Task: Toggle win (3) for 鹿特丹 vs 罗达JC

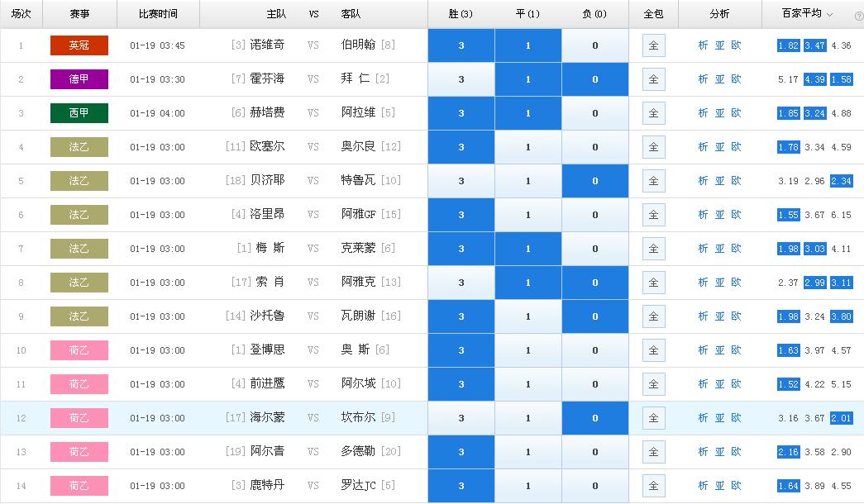Action: tap(461, 486)
